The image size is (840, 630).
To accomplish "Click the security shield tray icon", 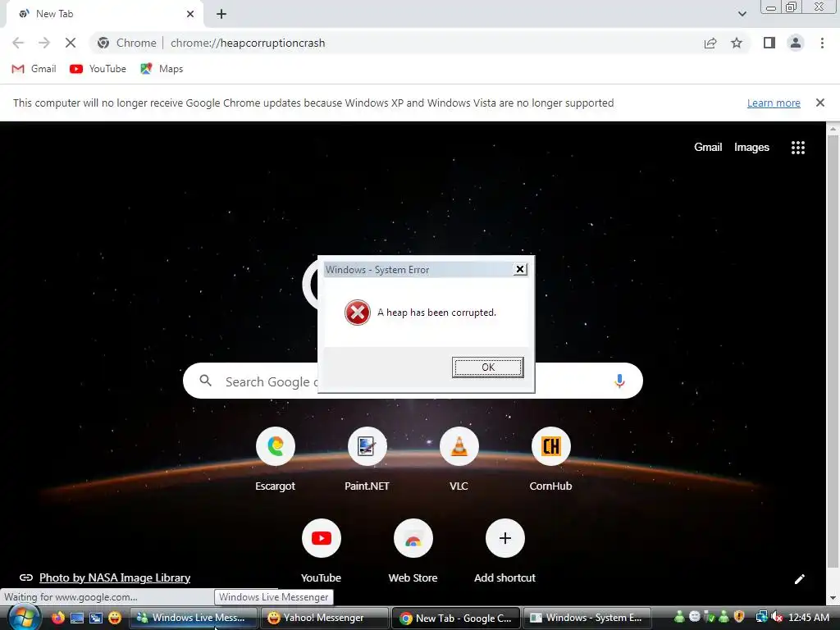I will click(x=739, y=617).
